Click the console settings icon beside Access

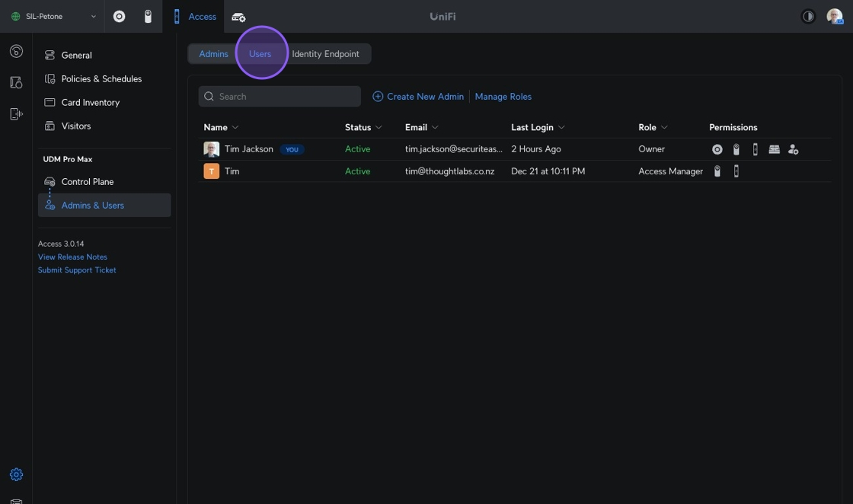pos(238,17)
